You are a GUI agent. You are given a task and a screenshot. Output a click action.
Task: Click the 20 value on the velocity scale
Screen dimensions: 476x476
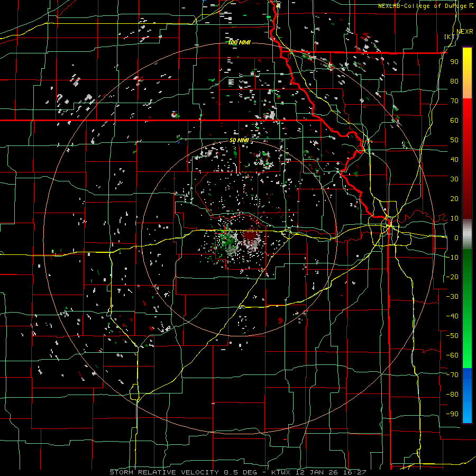(454, 199)
